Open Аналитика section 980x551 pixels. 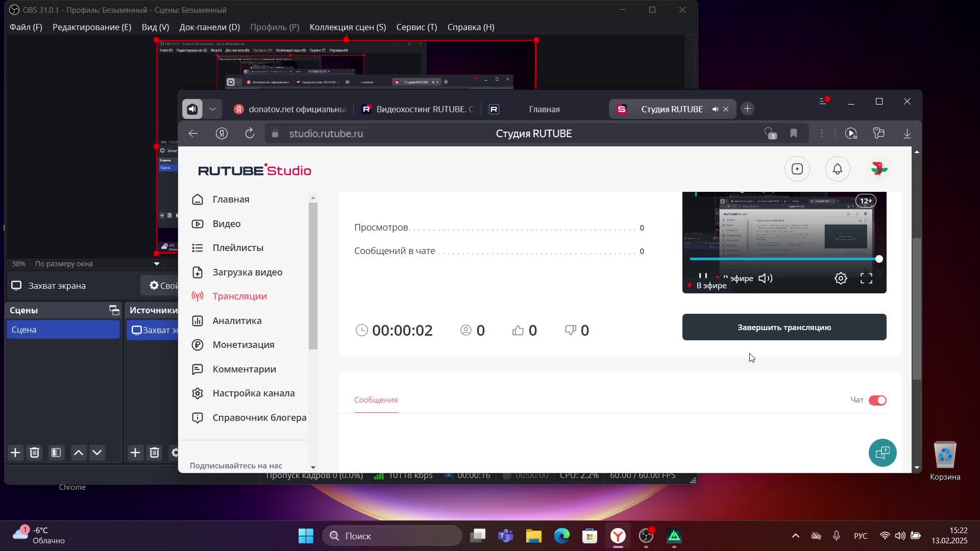[227, 321]
